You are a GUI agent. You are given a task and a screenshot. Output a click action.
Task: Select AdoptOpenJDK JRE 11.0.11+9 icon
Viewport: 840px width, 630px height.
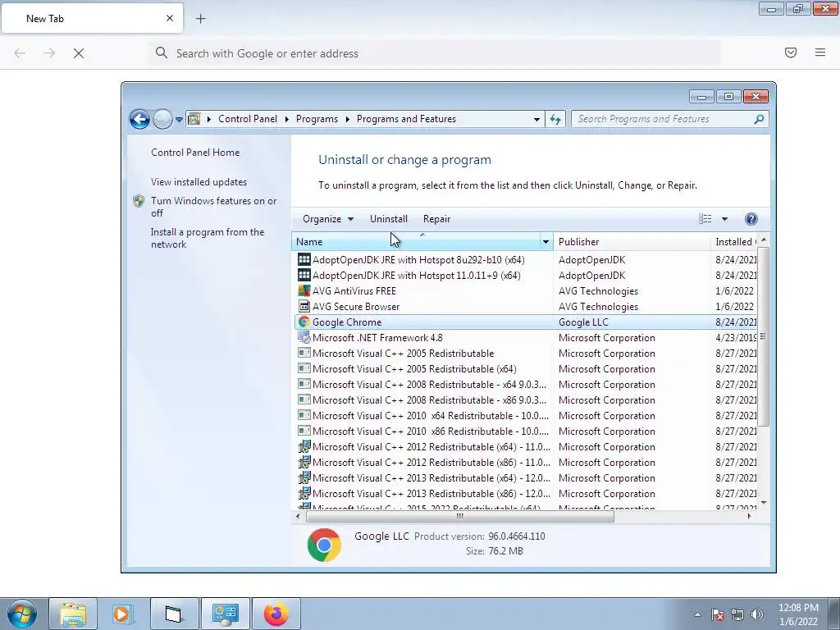tap(304, 275)
